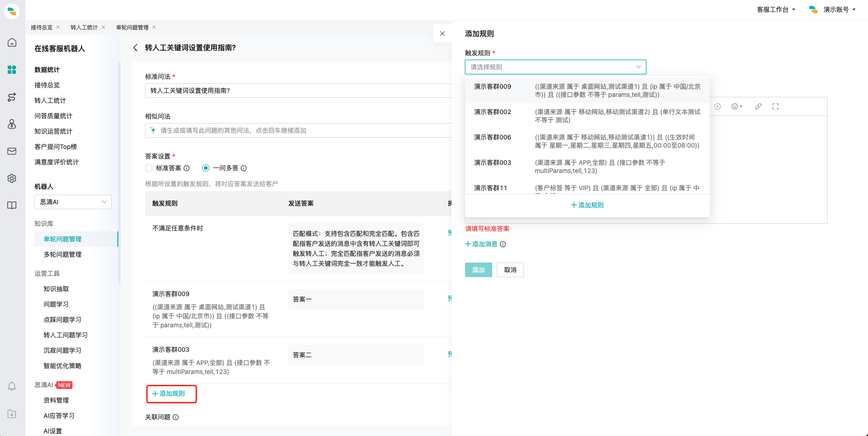Click the +添加消息 link

481,244
